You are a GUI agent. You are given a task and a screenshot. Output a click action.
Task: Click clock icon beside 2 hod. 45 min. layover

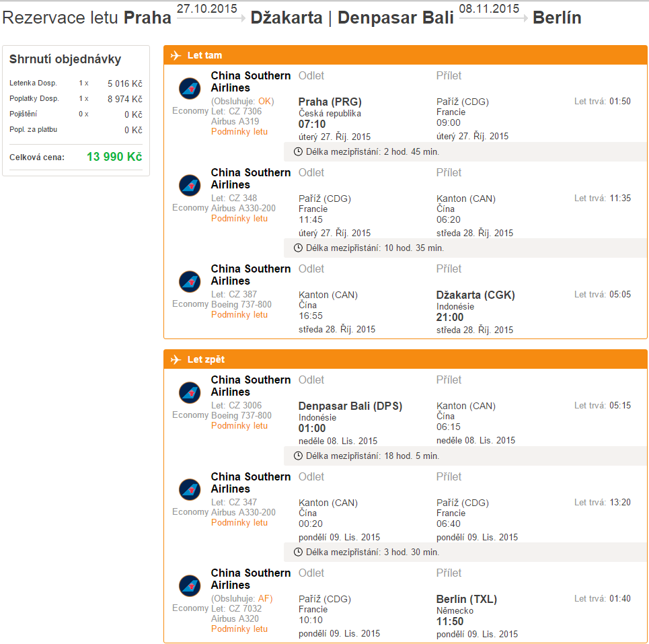298,151
